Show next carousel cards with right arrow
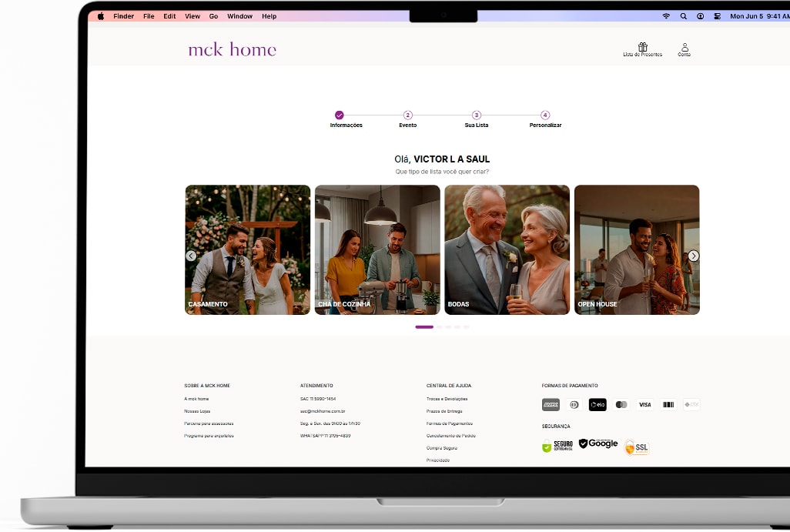 coord(694,256)
